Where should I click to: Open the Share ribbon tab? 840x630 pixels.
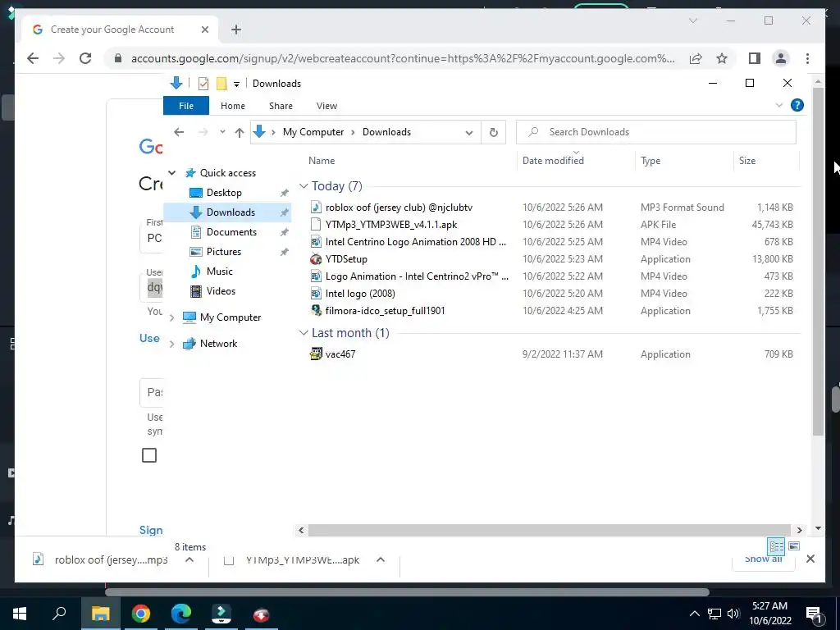(281, 106)
